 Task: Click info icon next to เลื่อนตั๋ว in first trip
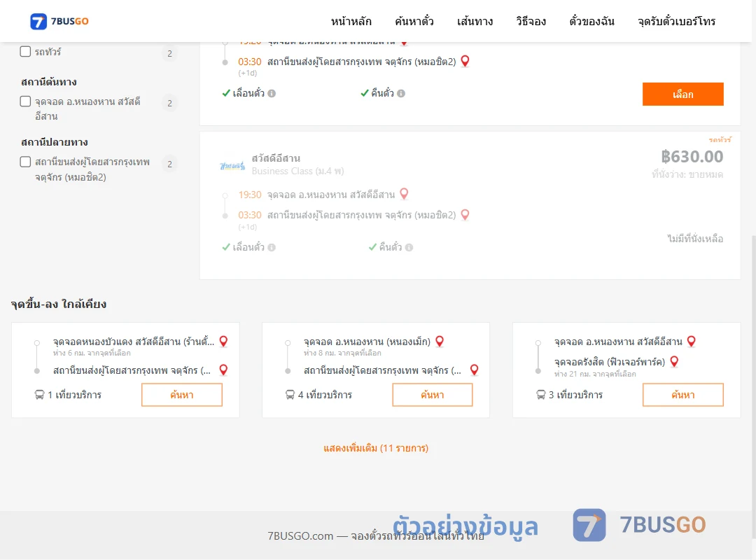(272, 94)
